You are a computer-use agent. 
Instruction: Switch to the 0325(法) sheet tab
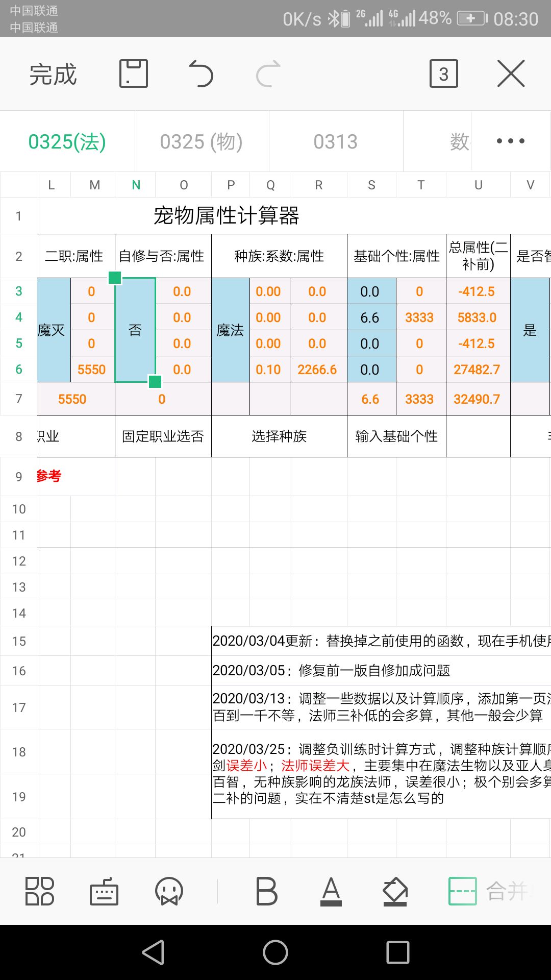(67, 141)
